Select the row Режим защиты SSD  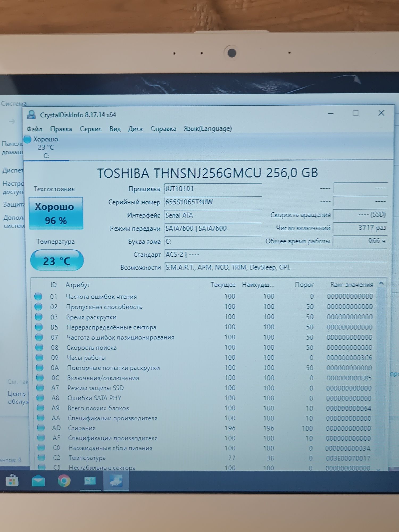tap(204, 388)
